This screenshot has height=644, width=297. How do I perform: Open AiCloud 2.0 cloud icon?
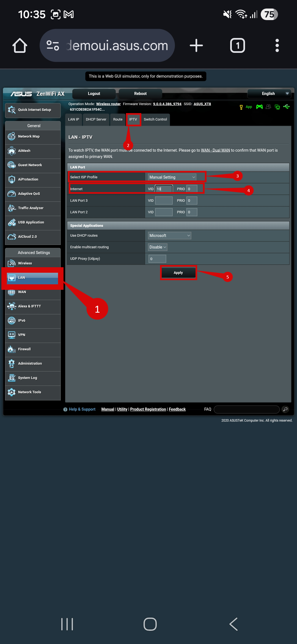12,237
